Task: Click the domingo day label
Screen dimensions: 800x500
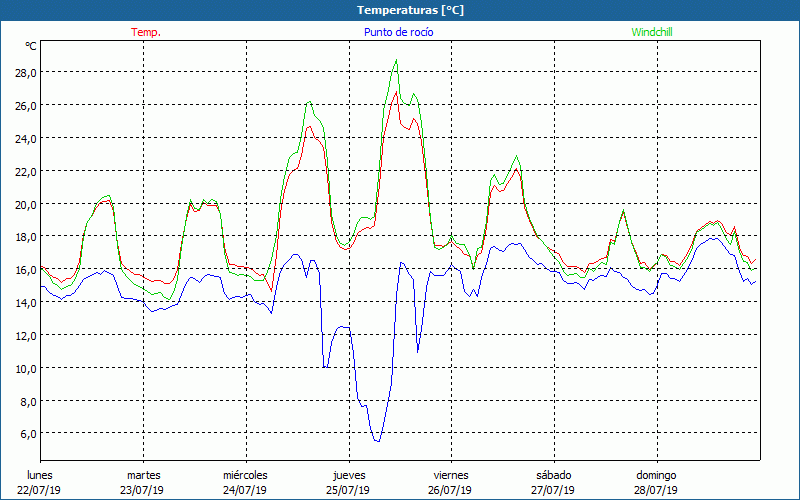Action: 656,475
